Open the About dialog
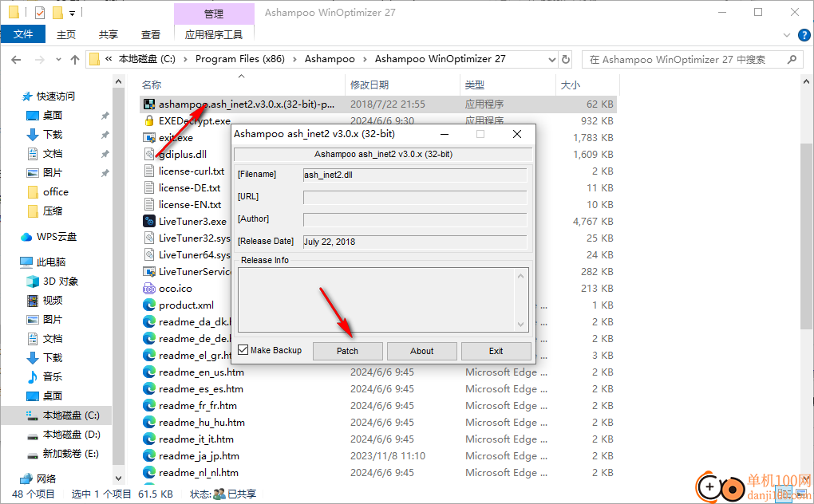Screen dimensions: 814x504 pos(421,351)
